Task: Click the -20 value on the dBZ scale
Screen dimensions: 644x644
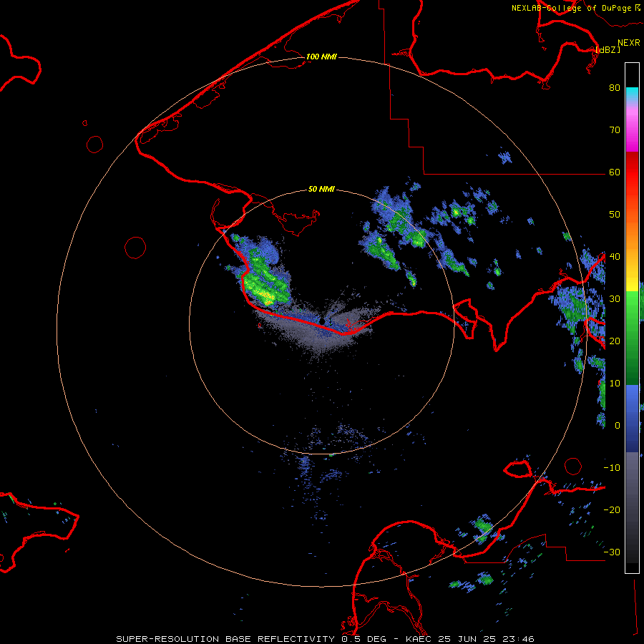Action: coord(612,509)
